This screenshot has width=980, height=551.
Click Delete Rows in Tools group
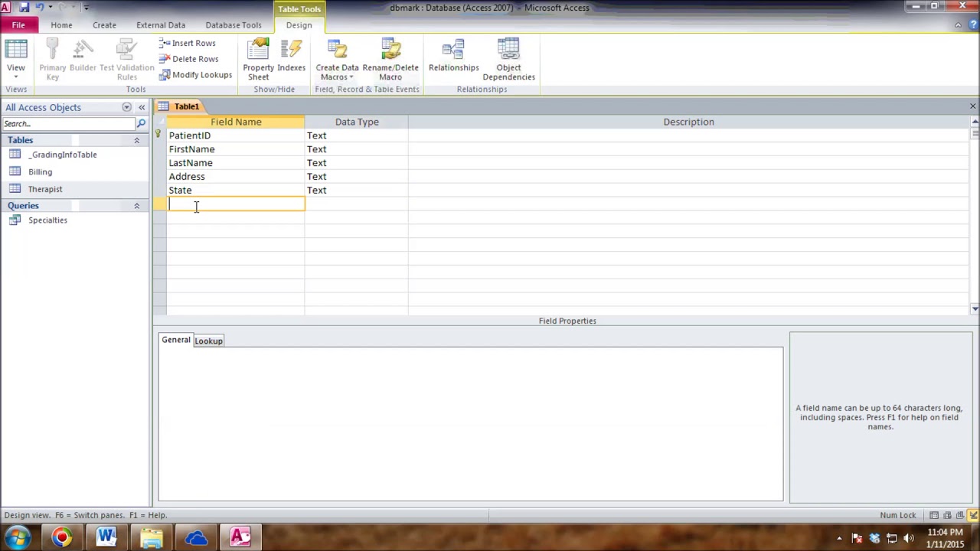[188, 59]
